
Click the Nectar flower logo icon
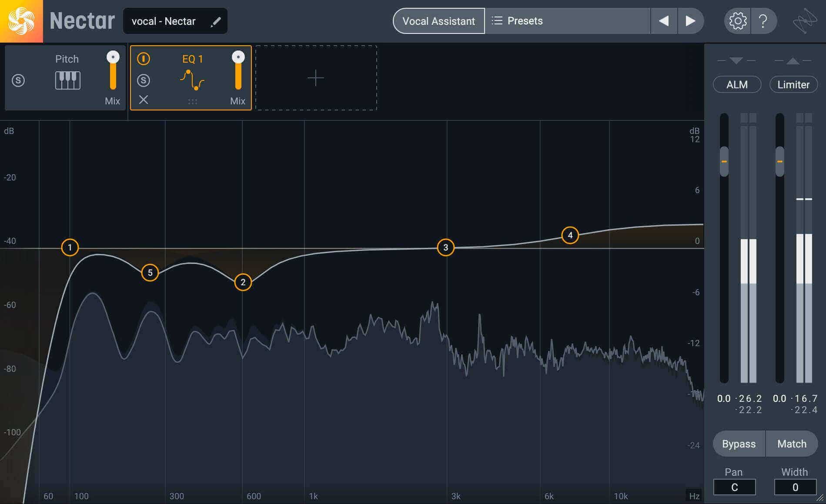click(21, 21)
